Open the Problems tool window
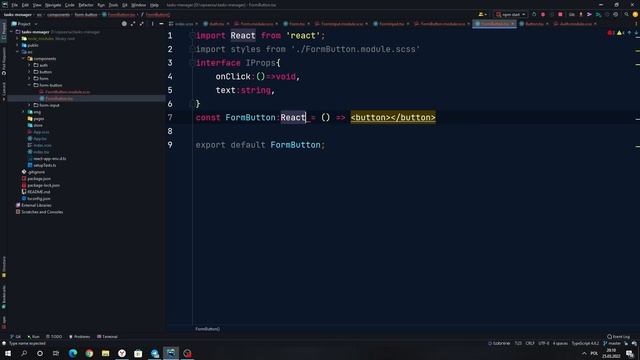 coord(79,337)
